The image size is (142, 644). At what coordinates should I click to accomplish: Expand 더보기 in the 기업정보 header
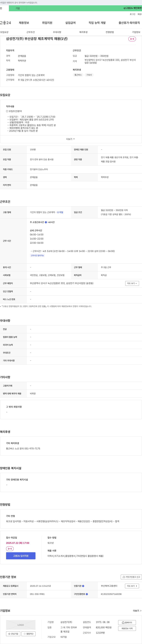(137, 611)
